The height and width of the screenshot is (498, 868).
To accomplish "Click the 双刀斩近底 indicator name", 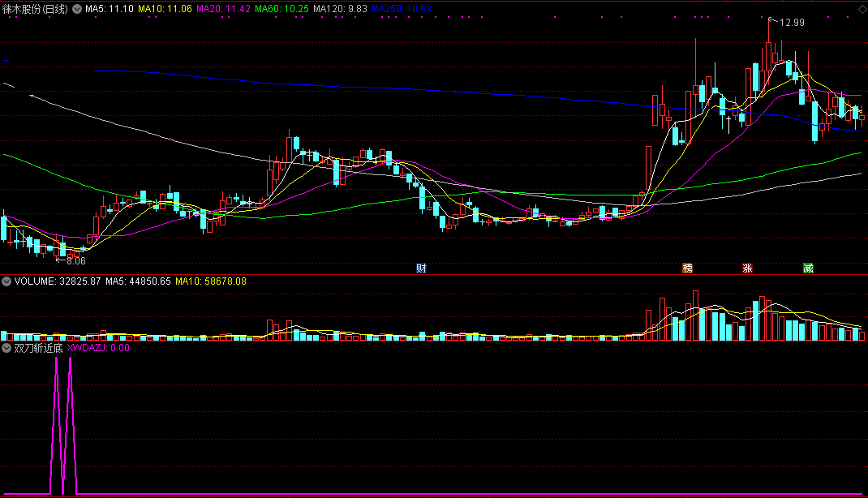I will tap(38, 348).
